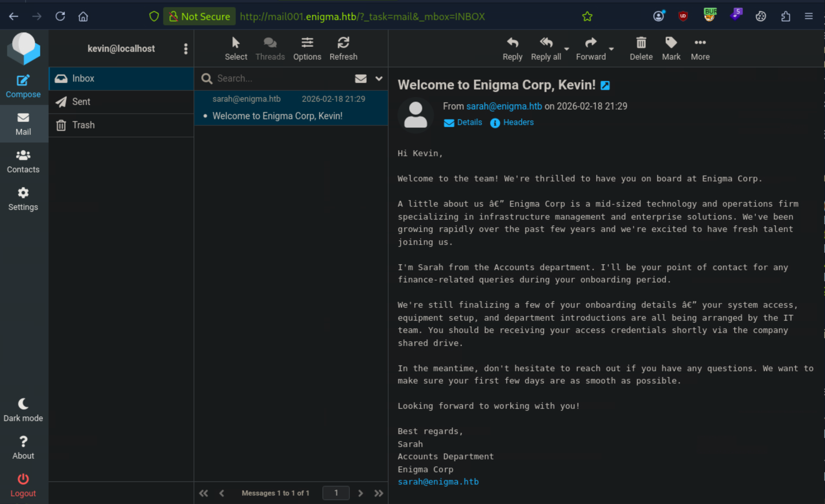Screen dimensions: 825x504
Task: Open message in new window icon
Action: [x=605, y=86]
